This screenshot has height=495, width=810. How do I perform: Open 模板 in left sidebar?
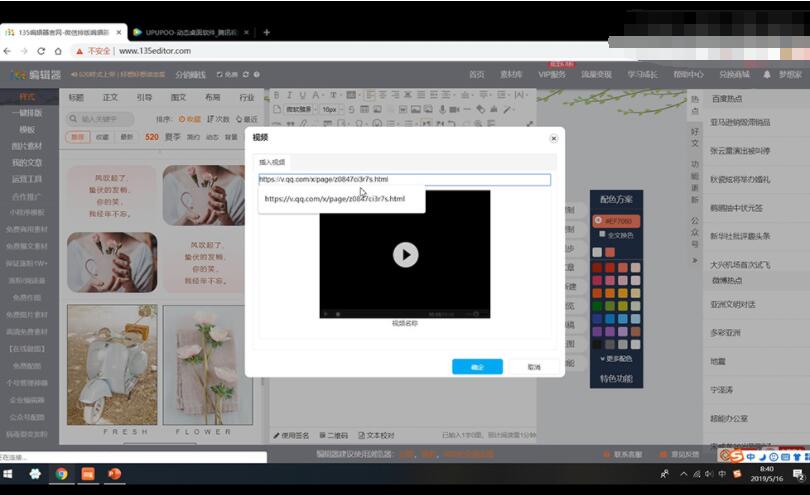tap(27, 129)
